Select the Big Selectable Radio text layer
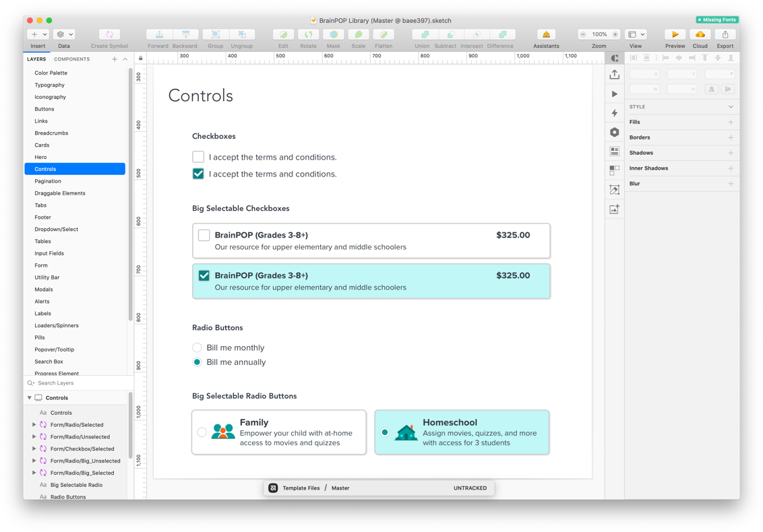 click(76, 485)
